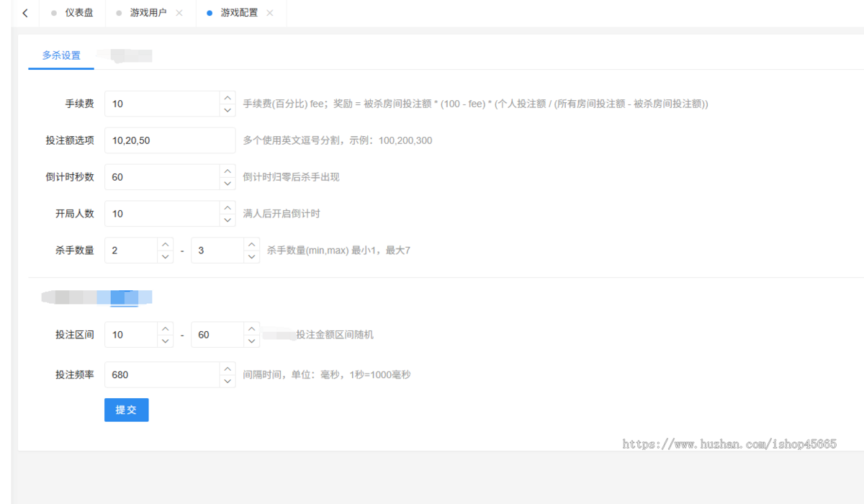Decrease the 投注区间 maximum value
This screenshot has height=504, width=864.
pos(252,341)
